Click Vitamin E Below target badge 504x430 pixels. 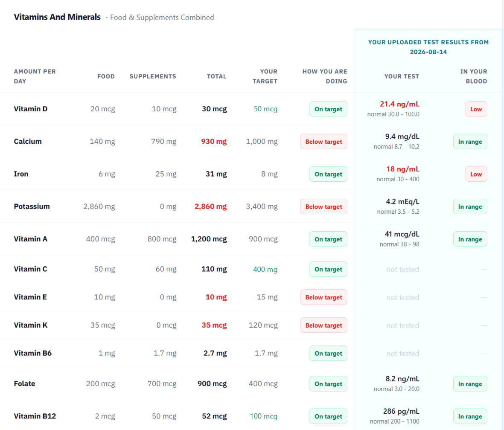point(323,297)
